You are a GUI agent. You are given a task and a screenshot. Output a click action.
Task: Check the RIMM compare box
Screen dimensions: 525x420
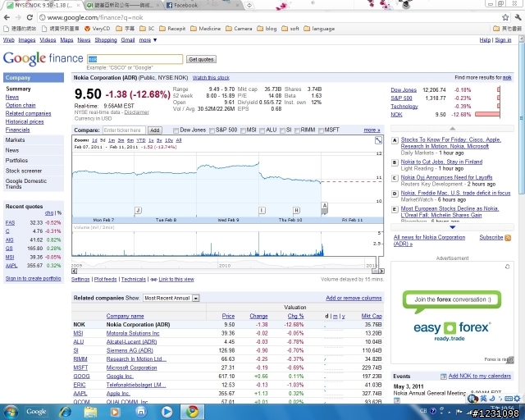click(297, 130)
